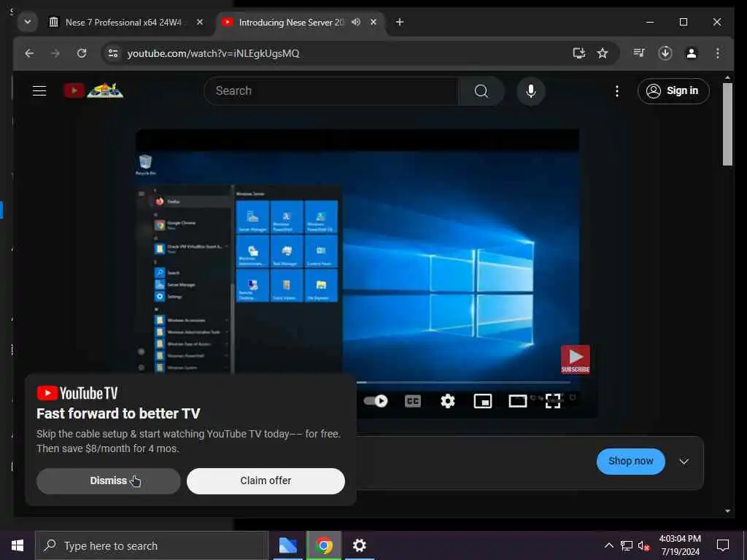Click the Subscribe watermark in video
This screenshot has width=747, height=560.
[x=576, y=359]
